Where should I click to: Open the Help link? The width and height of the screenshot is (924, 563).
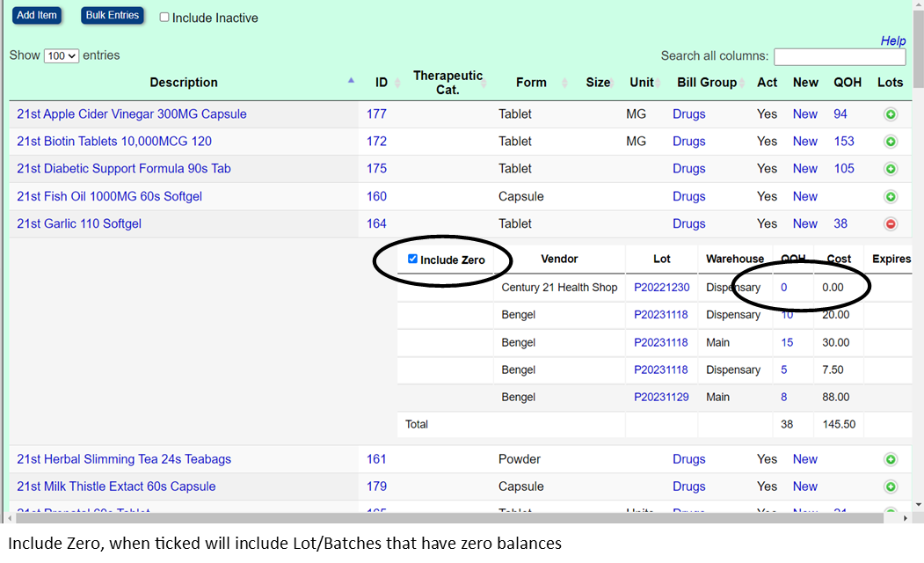pos(892,41)
